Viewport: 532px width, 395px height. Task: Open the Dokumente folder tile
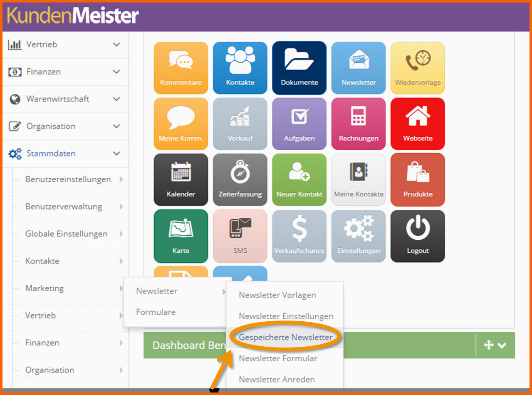pos(299,68)
